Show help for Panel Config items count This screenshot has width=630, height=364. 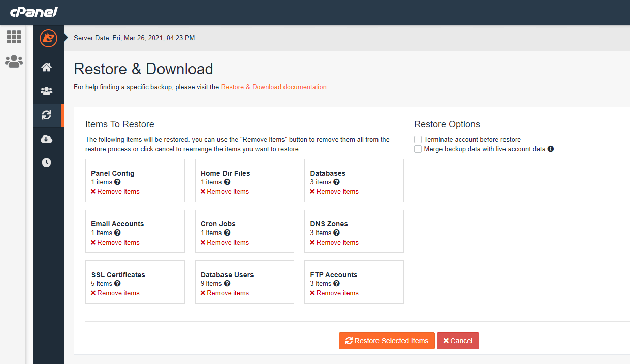(x=117, y=182)
